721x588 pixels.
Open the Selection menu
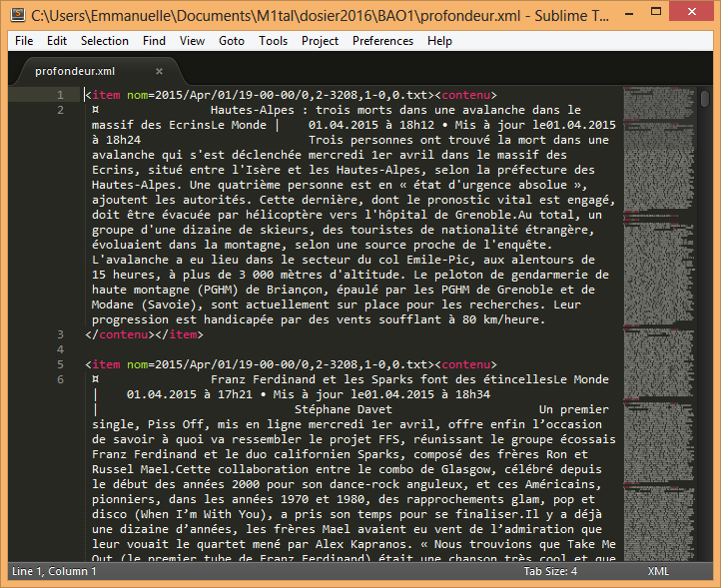pyautogui.click(x=105, y=41)
